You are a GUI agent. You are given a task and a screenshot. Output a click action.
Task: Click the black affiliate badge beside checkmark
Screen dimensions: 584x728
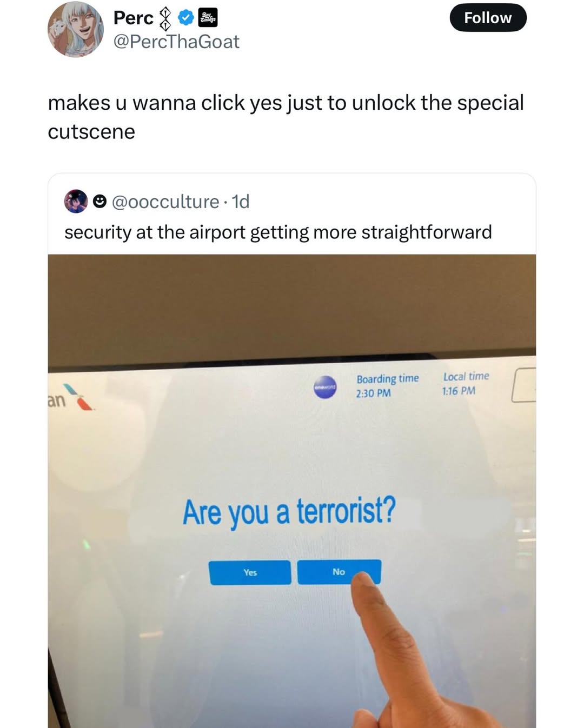pyautogui.click(x=208, y=18)
